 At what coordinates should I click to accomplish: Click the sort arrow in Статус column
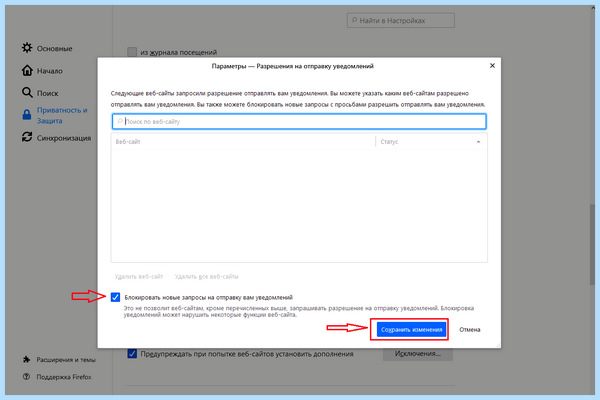coord(478,142)
